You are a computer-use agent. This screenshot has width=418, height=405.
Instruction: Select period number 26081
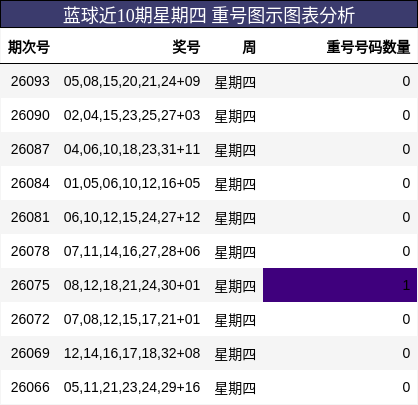[30, 217]
